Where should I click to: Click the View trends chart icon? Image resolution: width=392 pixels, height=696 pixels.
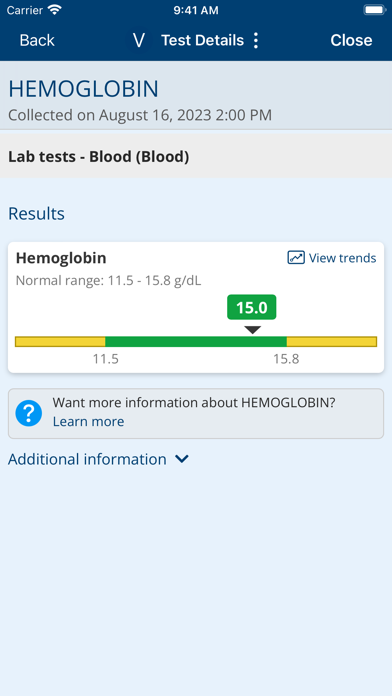click(x=296, y=258)
